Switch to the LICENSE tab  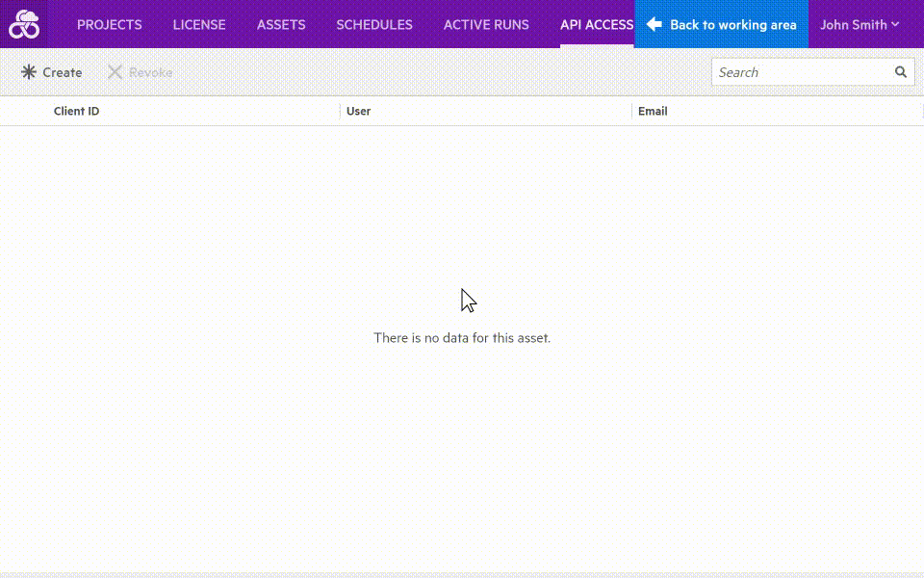(x=199, y=24)
